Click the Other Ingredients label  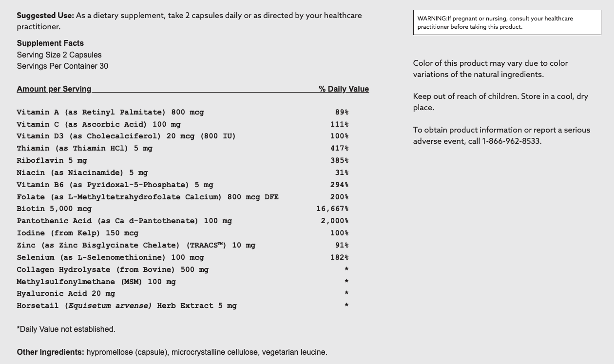coord(50,352)
